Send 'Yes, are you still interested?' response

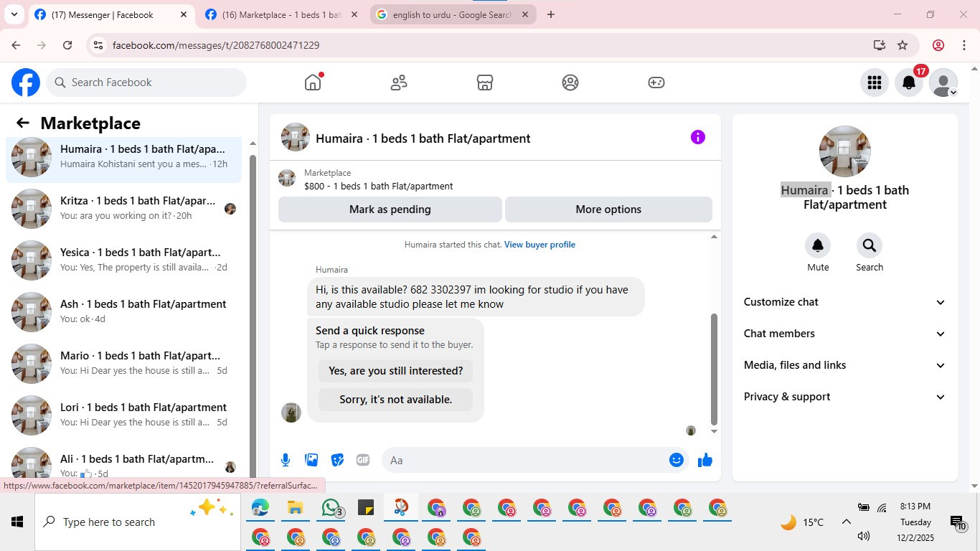[396, 371]
